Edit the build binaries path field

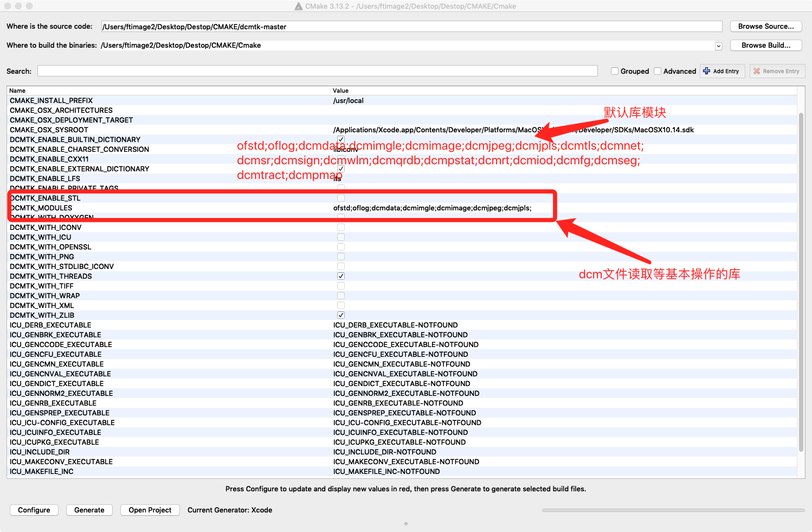[x=407, y=46]
